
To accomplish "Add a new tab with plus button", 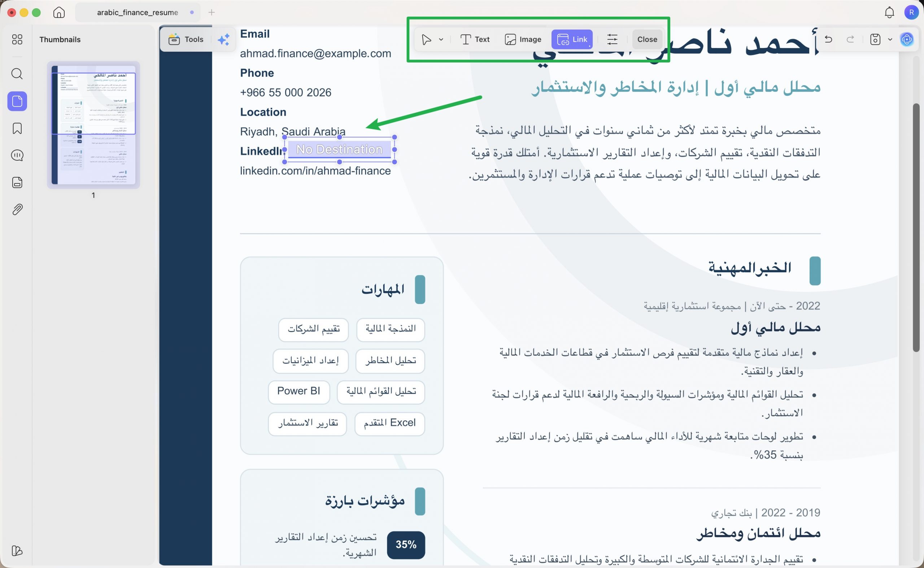I will (x=212, y=12).
